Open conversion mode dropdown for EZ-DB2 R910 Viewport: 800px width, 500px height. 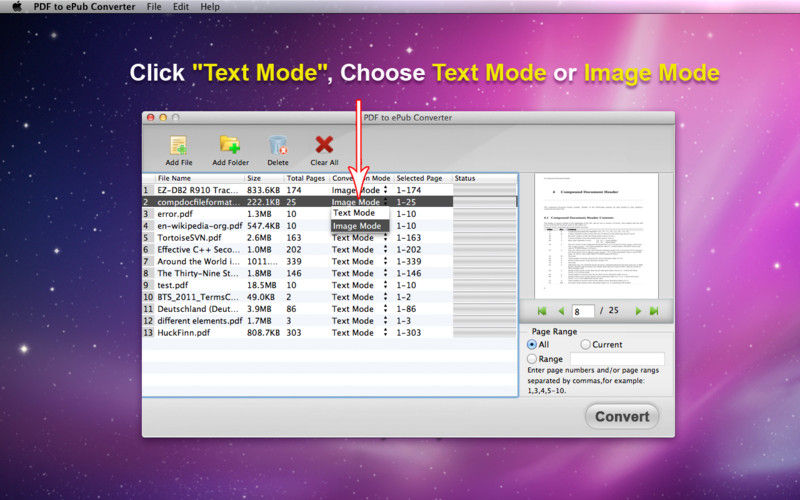point(385,190)
